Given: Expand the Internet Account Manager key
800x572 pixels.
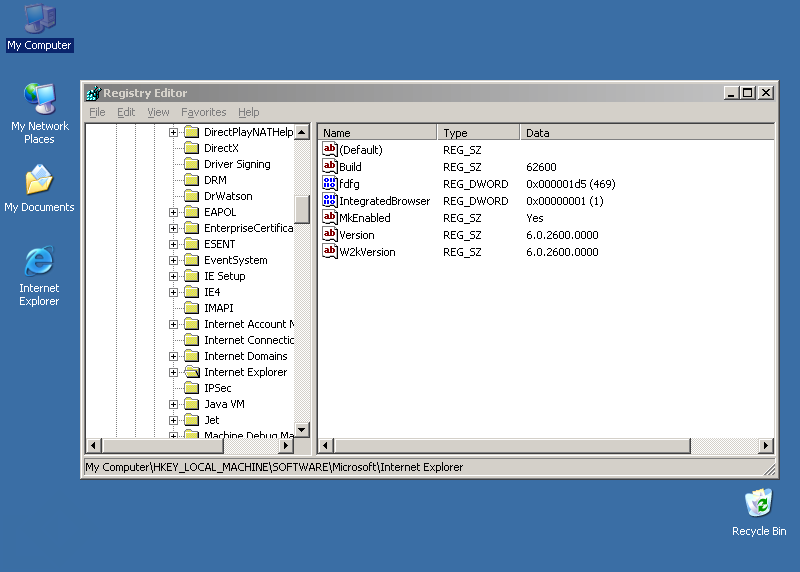Looking at the screenshot, I should 173,324.
